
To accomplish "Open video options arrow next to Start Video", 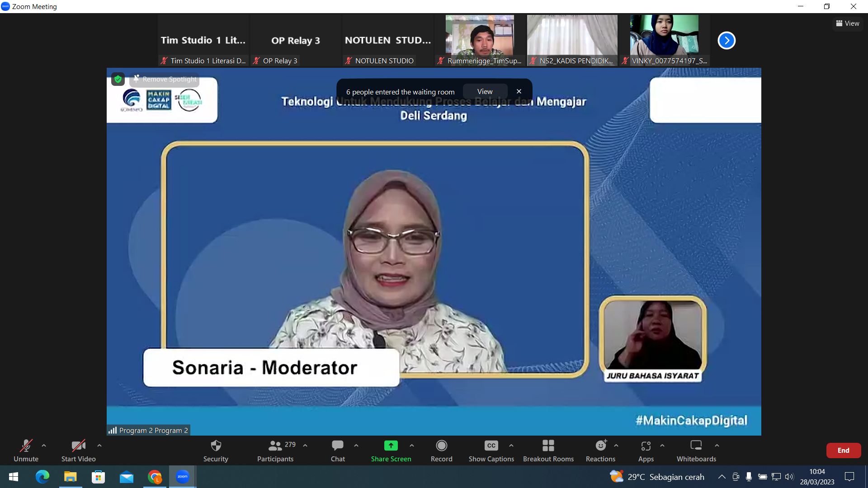I will tap(99, 446).
